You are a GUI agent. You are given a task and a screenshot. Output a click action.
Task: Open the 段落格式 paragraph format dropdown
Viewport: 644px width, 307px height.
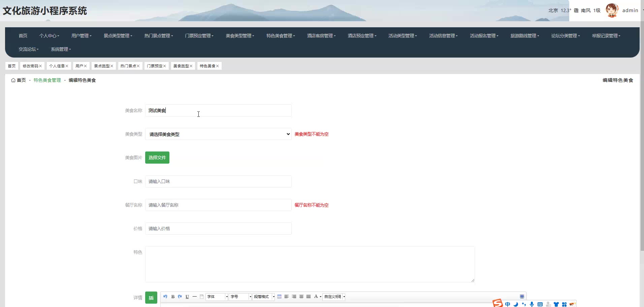coord(264,297)
